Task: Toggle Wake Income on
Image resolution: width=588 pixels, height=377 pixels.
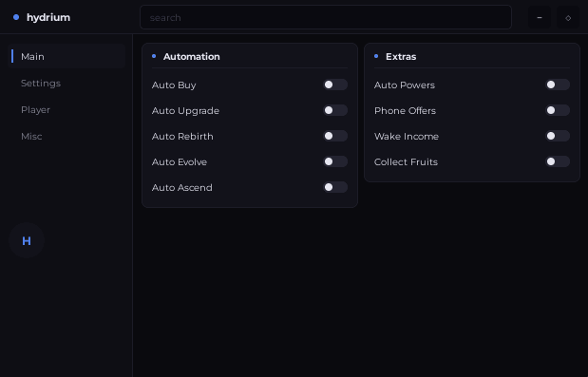Action: pos(558,136)
